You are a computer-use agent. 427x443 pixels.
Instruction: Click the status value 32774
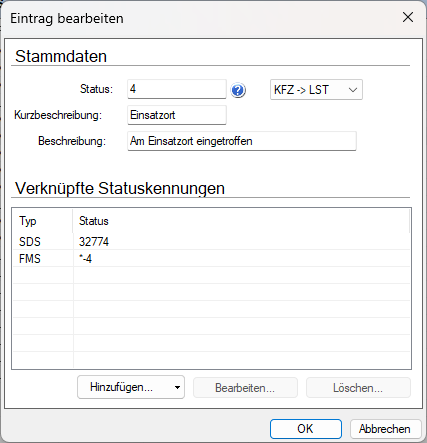[94, 242]
